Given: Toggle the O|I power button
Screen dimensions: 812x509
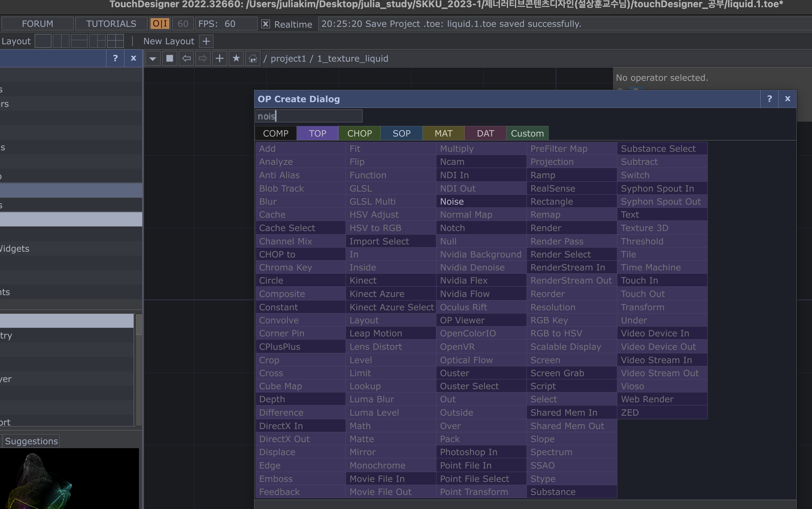Looking at the screenshot, I should (160, 24).
